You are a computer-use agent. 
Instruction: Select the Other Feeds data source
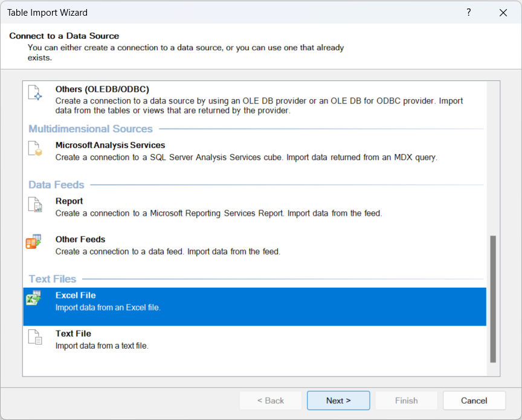click(181, 244)
